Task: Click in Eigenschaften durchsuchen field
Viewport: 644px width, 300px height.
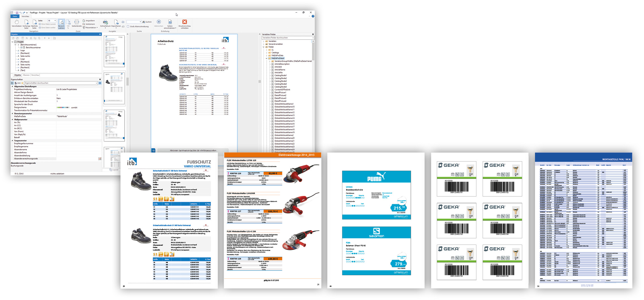Action: tap(61, 83)
